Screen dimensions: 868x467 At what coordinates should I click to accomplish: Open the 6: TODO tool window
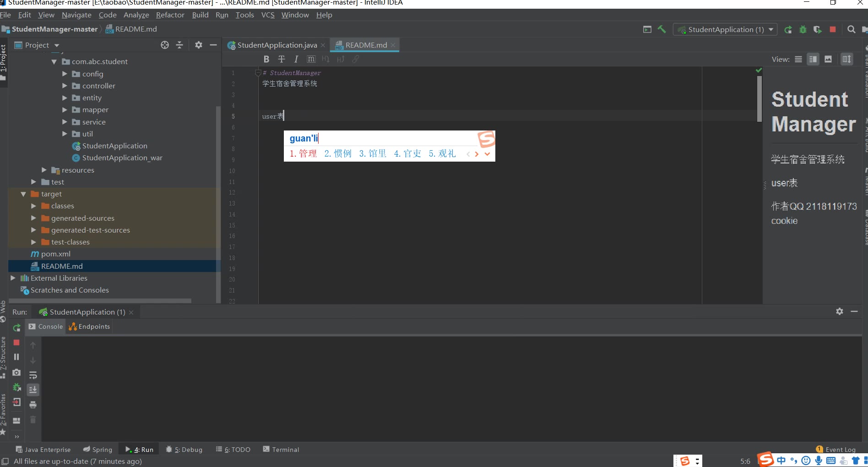pos(233,450)
